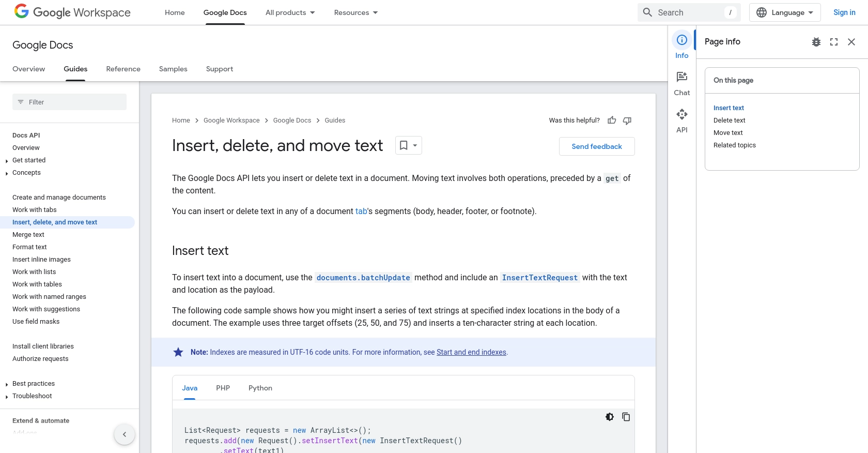Click the globe language icon

[762, 12]
